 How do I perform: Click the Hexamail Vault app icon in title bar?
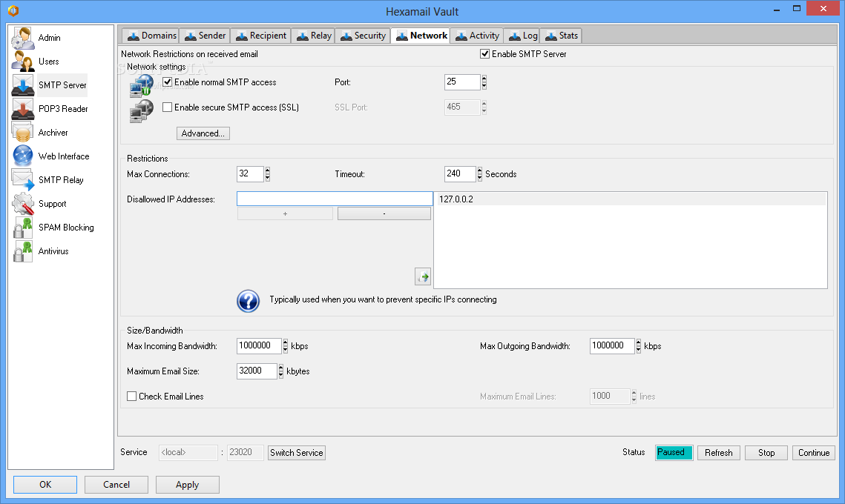13,10
